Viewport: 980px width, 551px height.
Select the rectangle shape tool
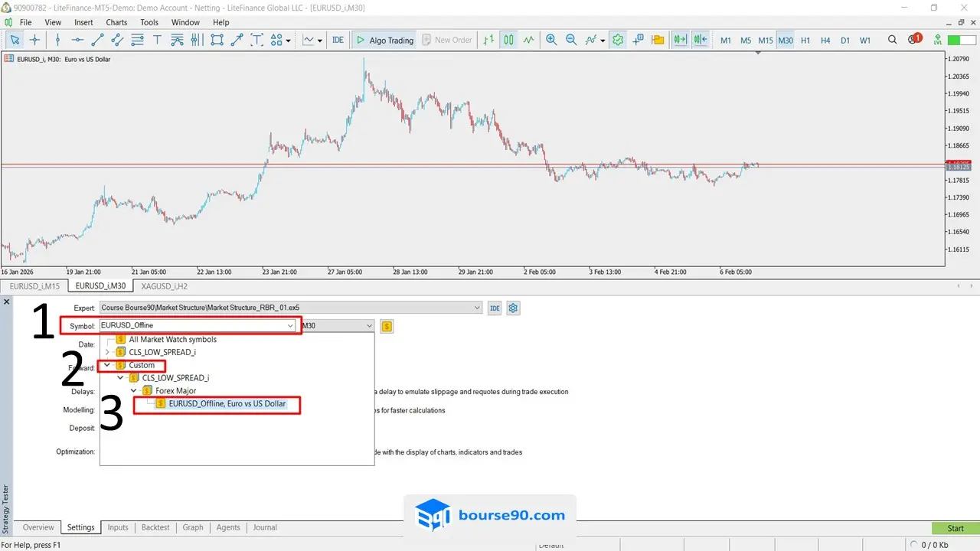click(217, 40)
